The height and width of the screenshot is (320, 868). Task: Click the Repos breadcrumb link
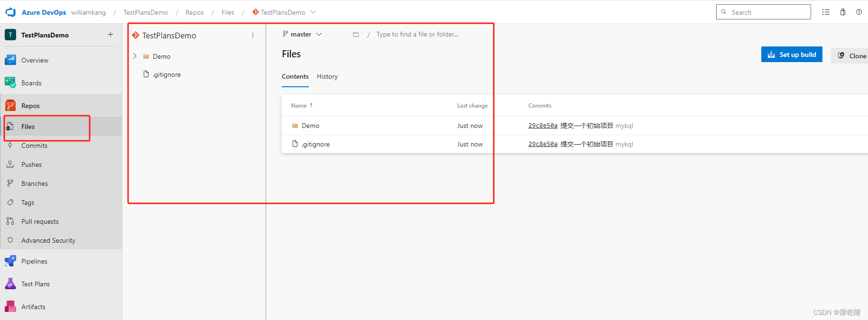coord(194,12)
